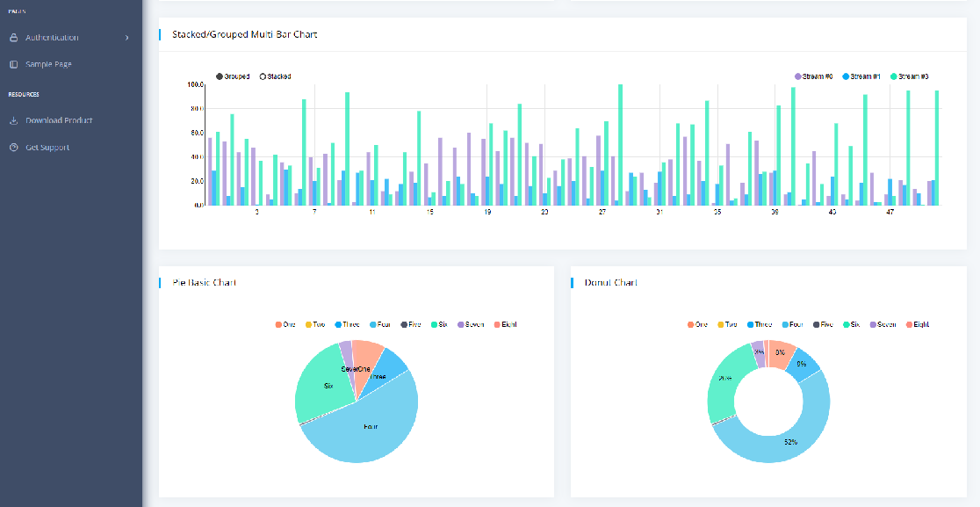Click the download icon beside Download Product

(x=12, y=120)
